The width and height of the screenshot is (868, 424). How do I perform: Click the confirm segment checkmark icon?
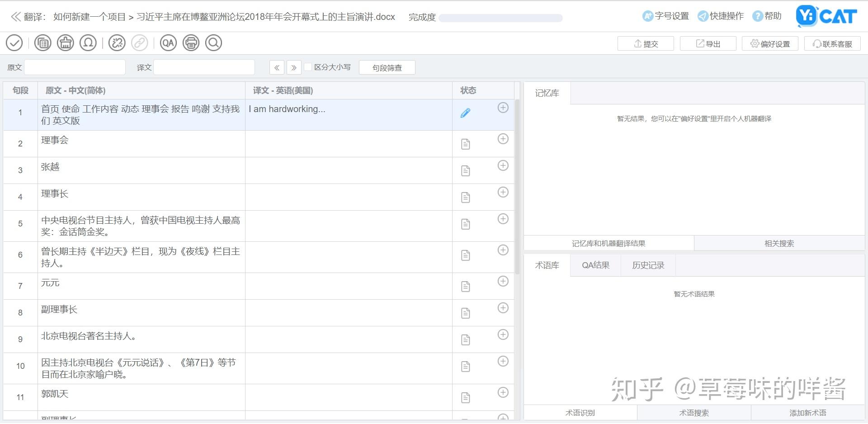click(x=14, y=43)
